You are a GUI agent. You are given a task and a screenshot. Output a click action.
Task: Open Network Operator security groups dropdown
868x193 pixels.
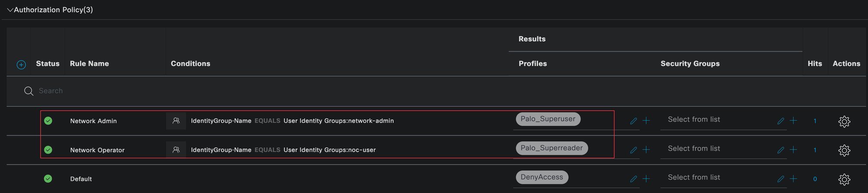click(x=716, y=149)
